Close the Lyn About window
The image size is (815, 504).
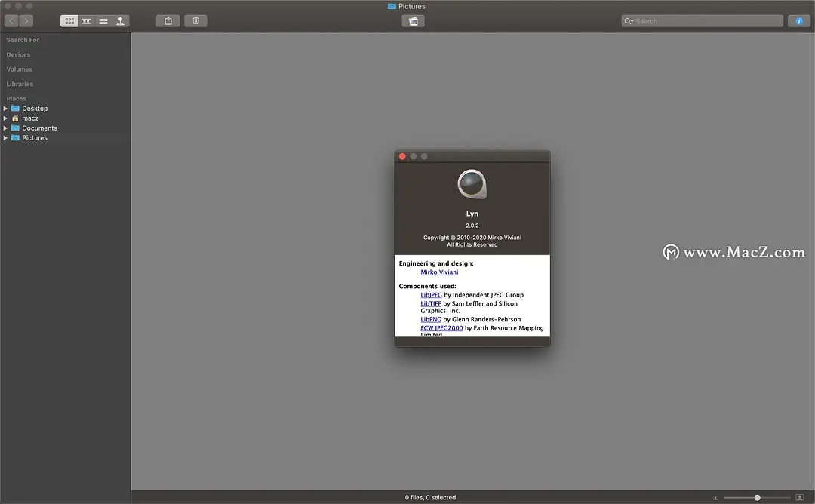(402, 156)
